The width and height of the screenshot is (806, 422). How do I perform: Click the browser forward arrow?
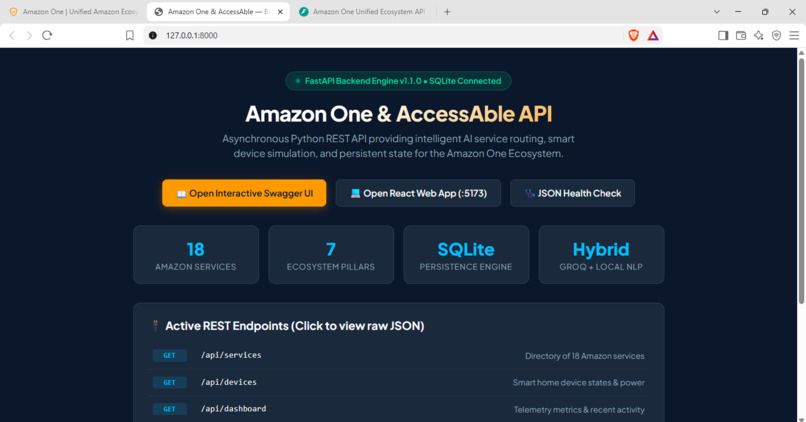[x=29, y=35]
